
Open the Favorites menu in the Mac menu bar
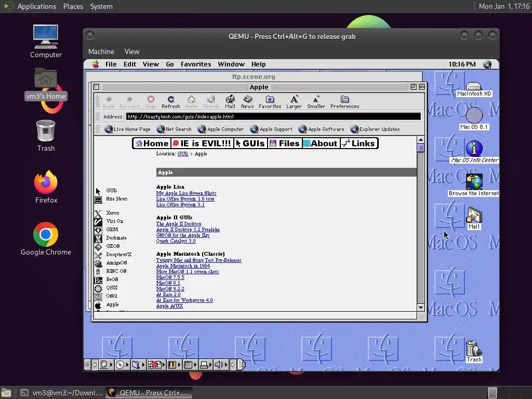(x=196, y=64)
